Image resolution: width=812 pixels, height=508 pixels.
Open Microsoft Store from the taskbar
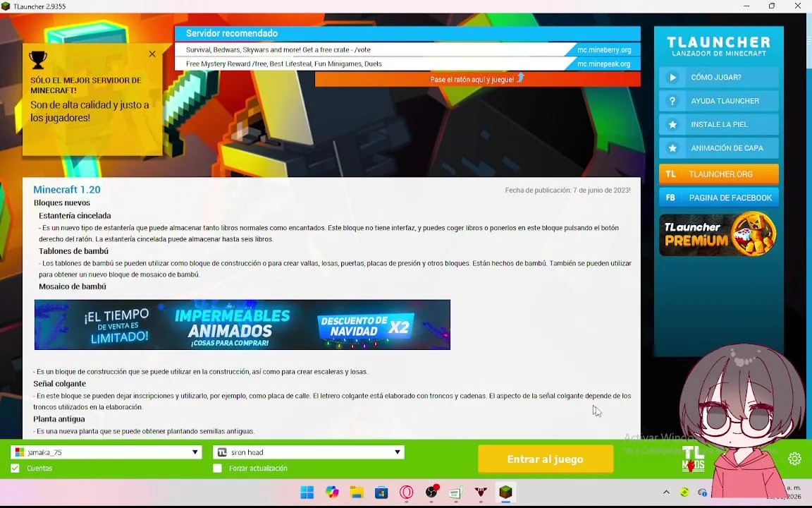pos(381,492)
